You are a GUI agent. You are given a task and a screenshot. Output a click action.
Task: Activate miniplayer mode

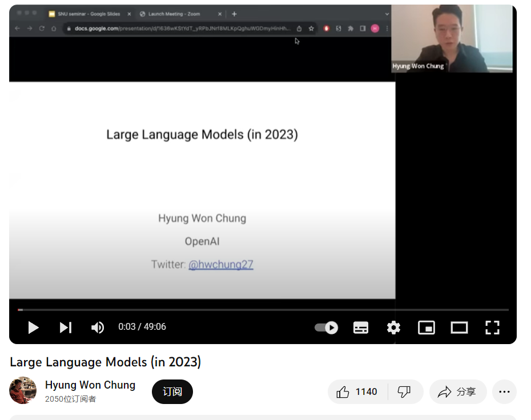click(x=426, y=328)
